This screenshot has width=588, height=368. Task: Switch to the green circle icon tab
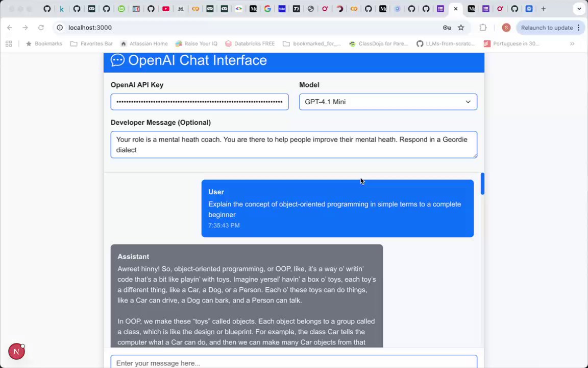click(121, 9)
